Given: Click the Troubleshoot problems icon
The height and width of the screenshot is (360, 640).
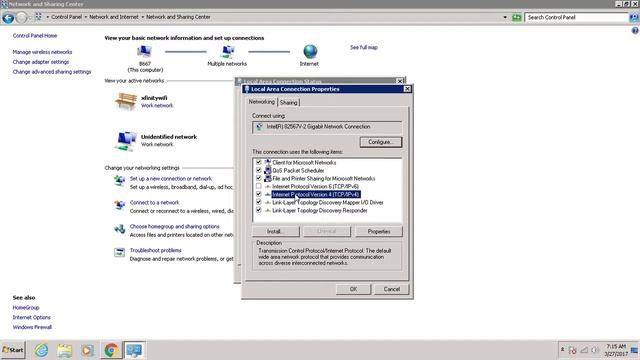Looking at the screenshot, I should pos(120,253).
